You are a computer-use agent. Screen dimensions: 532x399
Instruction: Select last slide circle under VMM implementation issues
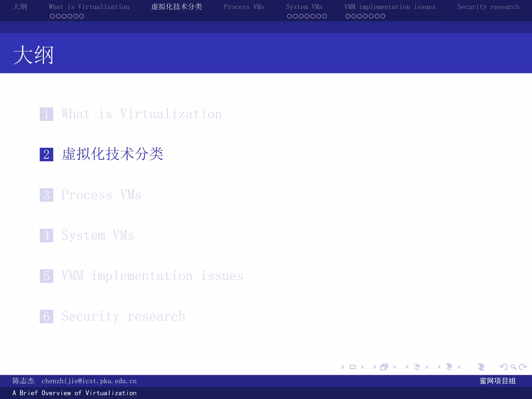(x=383, y=16)
